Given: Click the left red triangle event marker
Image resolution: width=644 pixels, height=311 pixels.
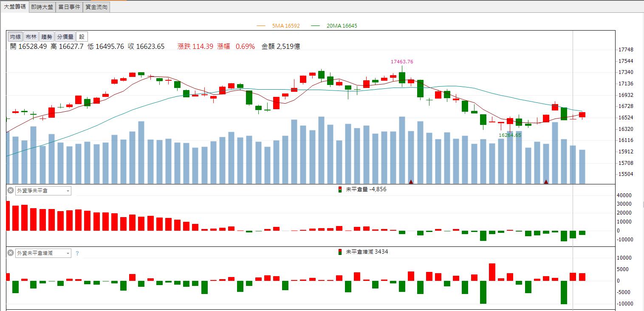Looking at the screenshot, I should (411, 182).
